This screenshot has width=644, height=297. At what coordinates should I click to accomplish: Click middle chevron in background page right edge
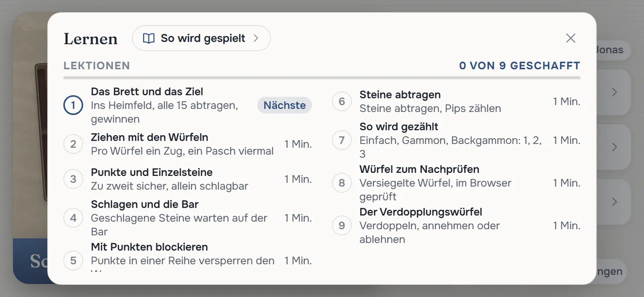click(x=614, y=147)
